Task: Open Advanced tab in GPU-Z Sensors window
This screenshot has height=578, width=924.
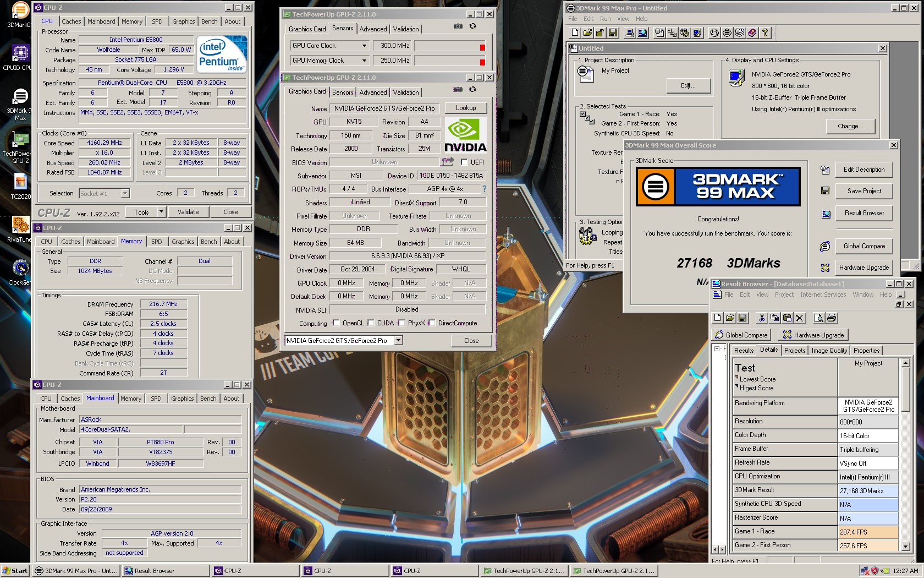Action: [373, 29]
